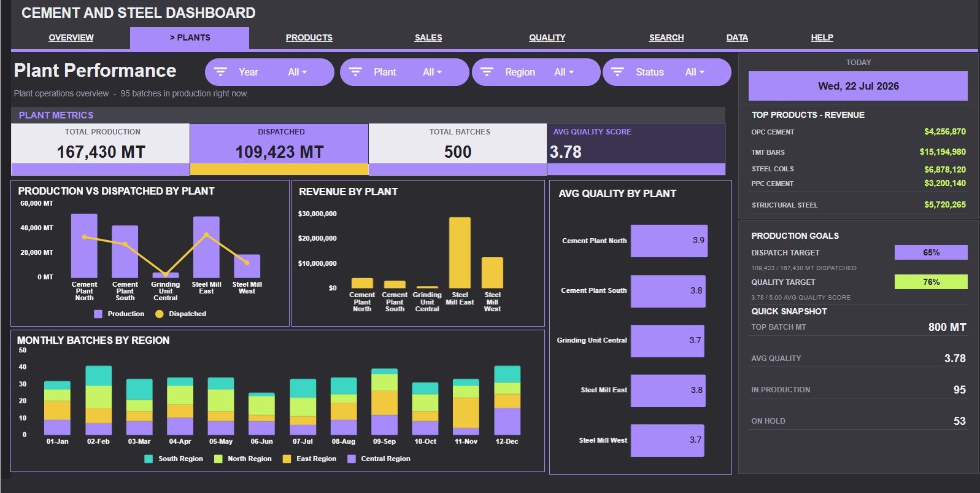
Task: Click the On Hold value 53
Action: pos(960,421)
